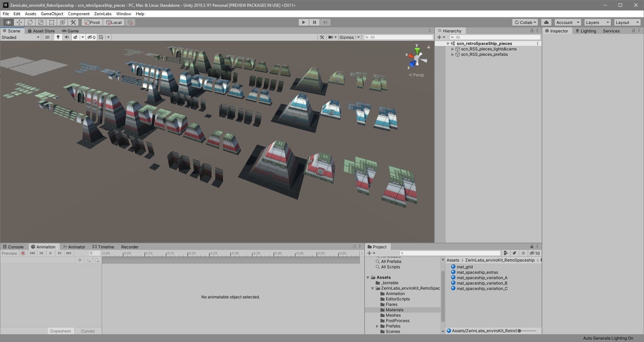Switch to Curves view

click(x=88, y=331)
